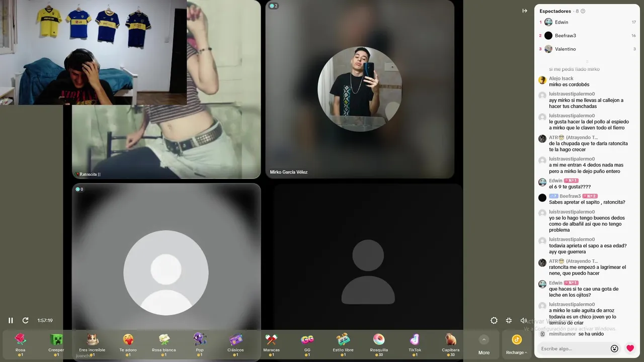Click the Espectadores heading
This screenshot has width=644, height=362.
(555, 11)
